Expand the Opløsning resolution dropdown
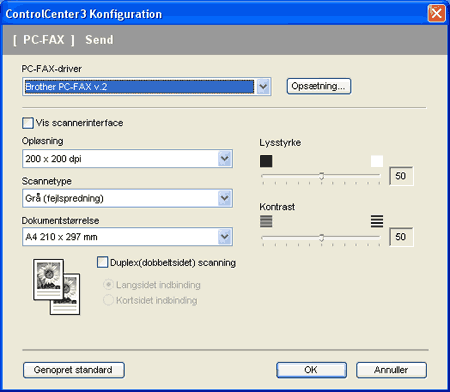The image size is (450, 392). tap(225, 159)
